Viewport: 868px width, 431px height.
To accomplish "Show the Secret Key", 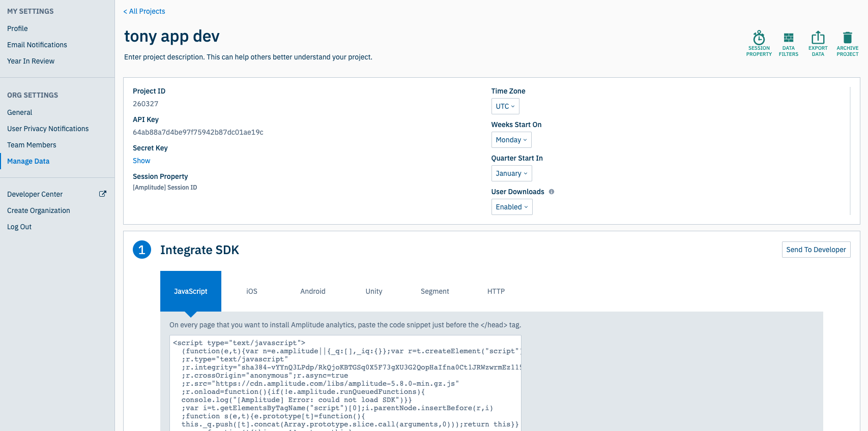I will [x=141, y=161].
